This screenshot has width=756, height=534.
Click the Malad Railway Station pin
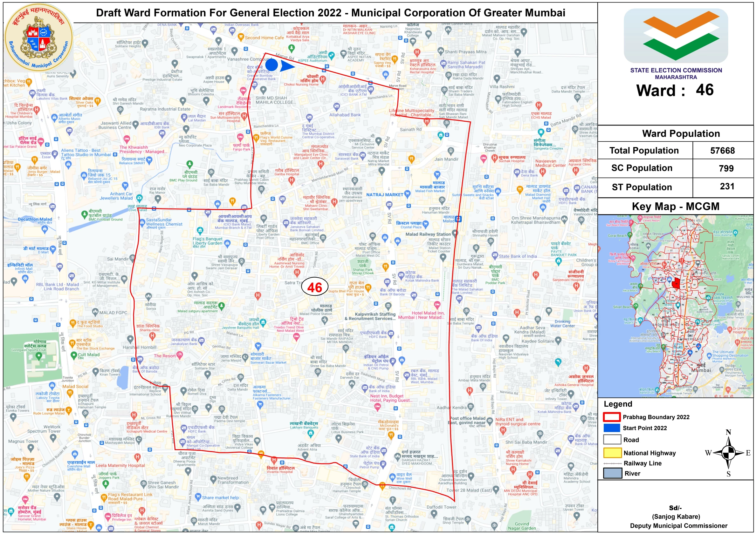(x=455, y=233)
